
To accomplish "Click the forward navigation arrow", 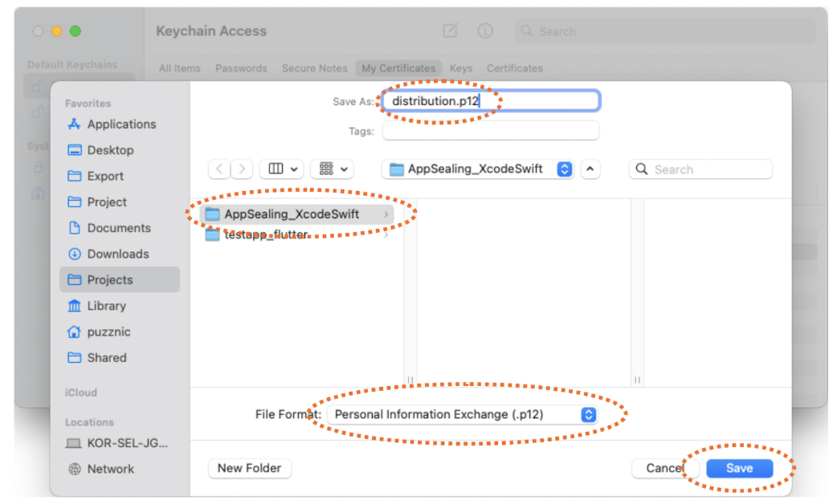I will point(242,169).
